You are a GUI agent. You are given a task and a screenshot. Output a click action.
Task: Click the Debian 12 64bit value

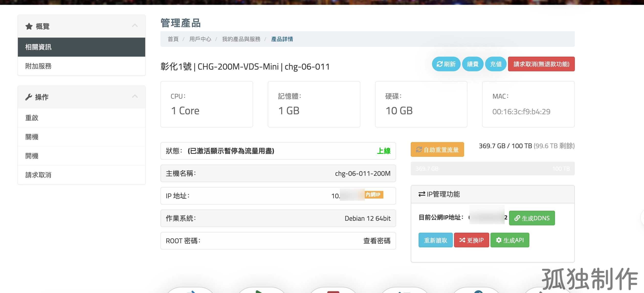[367, 218]
